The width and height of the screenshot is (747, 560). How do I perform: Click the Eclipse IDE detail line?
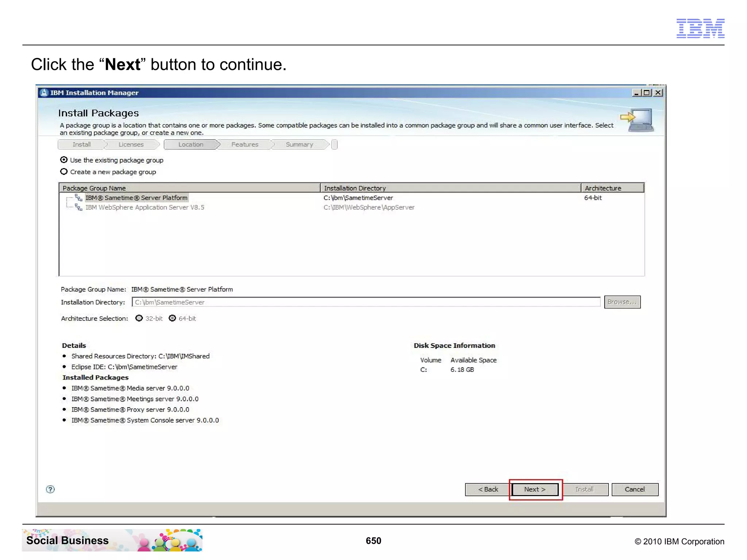coord(124,367)
